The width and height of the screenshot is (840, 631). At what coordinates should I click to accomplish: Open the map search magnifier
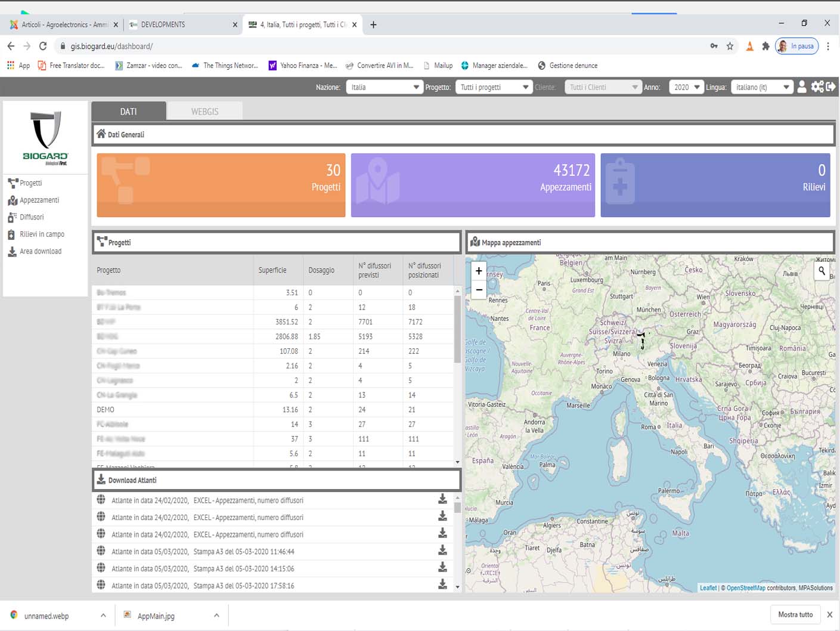[822, 271]
